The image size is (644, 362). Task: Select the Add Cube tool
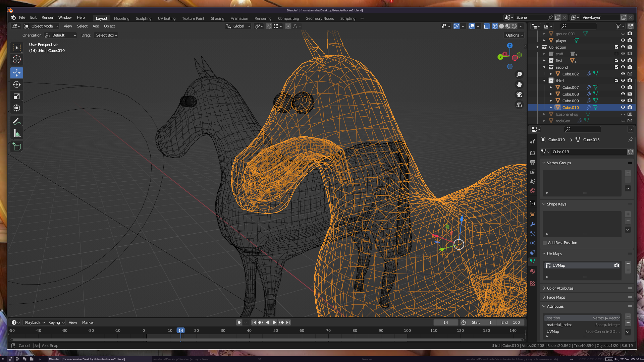tap(16, 147)
